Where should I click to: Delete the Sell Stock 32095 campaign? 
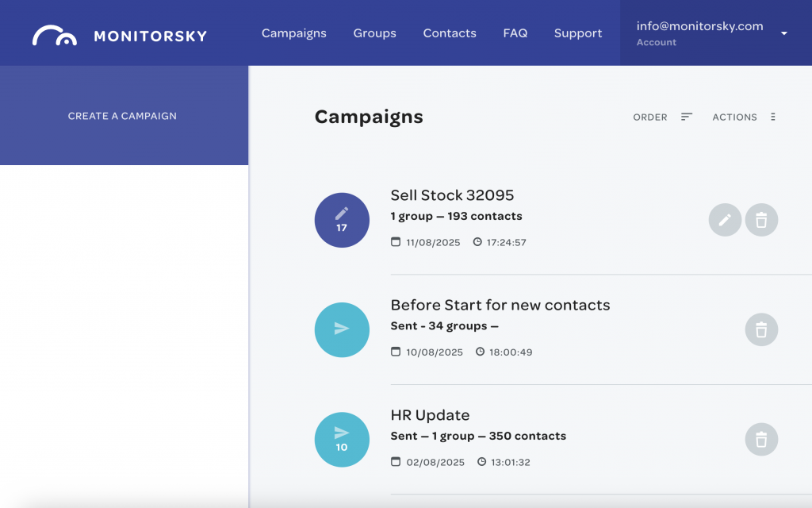(x=761, y=220)
